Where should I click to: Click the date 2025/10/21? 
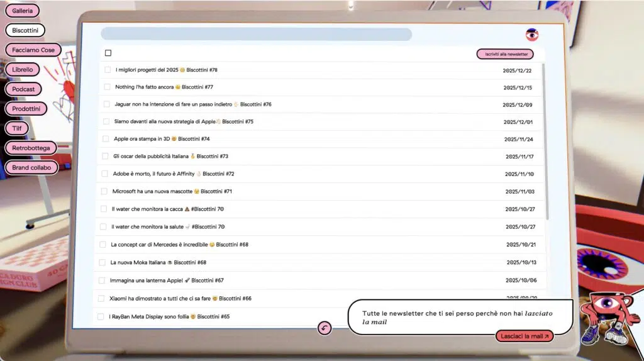tap(521, 245)
